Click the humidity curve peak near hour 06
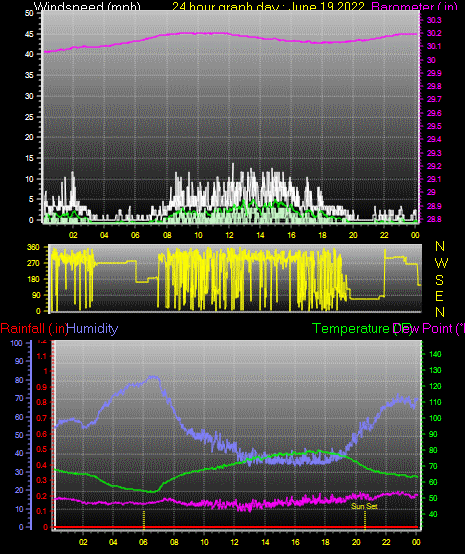The image size is (465, 554). (153, 377)
